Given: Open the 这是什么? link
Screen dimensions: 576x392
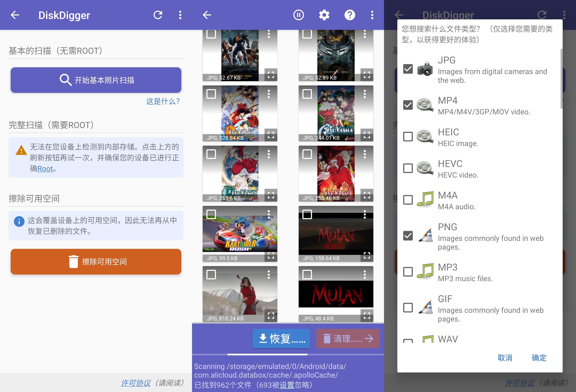Looking at the screenshot, I should pyautogui.click(x=163, y=101).
